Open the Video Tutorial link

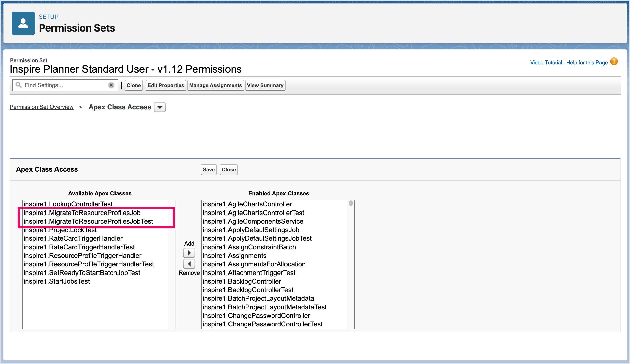546,63
